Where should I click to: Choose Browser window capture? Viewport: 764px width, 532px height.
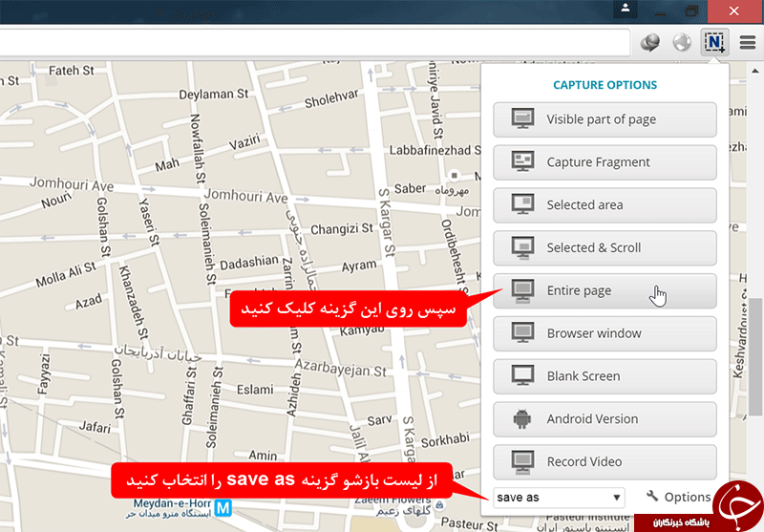605,333
